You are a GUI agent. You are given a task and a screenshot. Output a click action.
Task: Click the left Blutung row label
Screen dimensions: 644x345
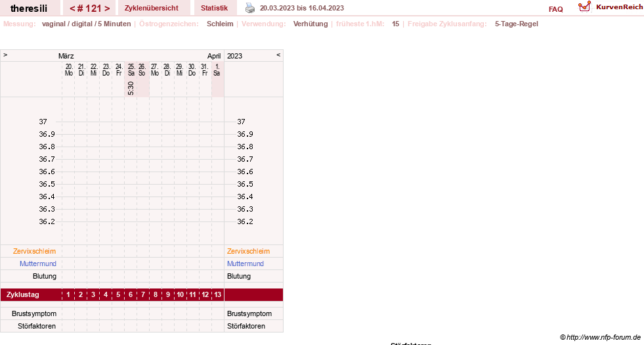[45, 277]
